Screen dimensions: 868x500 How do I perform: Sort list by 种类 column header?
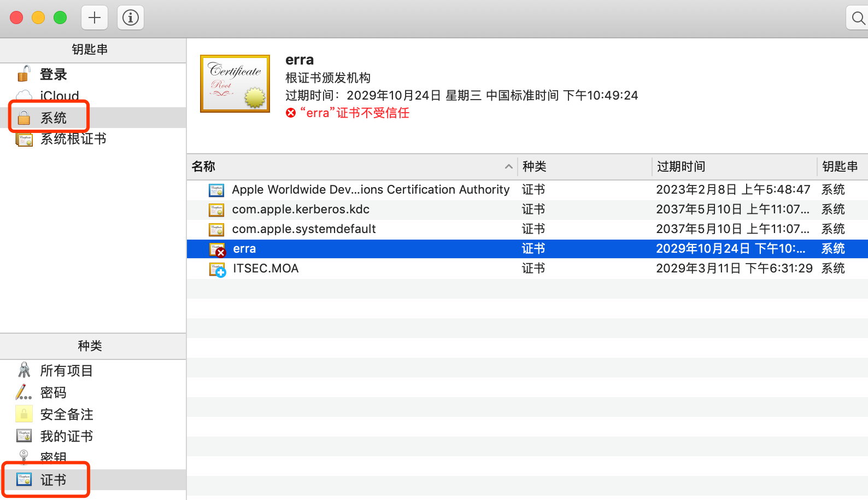click(534, 166)
